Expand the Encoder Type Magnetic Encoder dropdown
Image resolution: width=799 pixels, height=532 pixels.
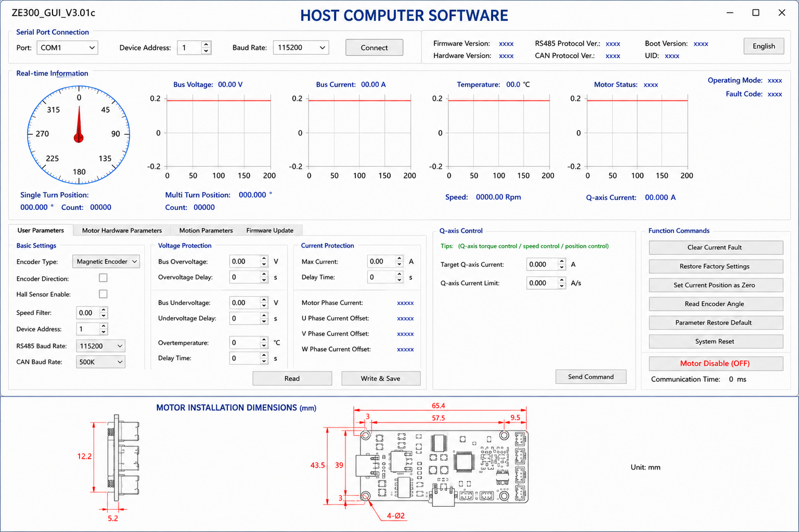[x=106, y=261]
